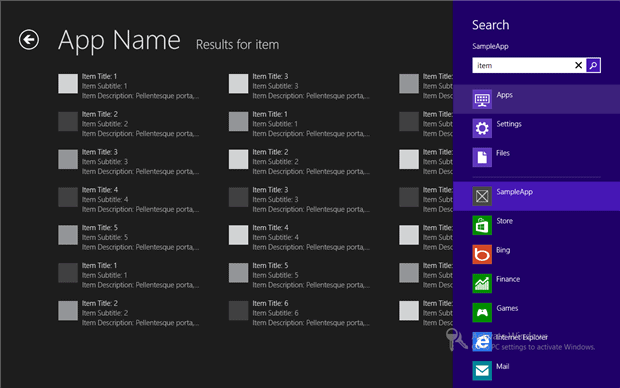Run the search with the magnifier button
This screenshot has height=388, width=620.
click(593, 65)
